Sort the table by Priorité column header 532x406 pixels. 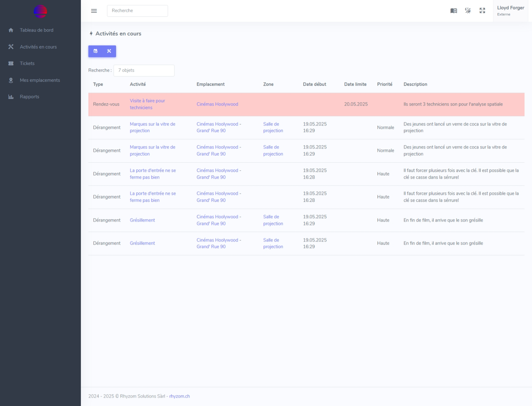pos(384,84)
